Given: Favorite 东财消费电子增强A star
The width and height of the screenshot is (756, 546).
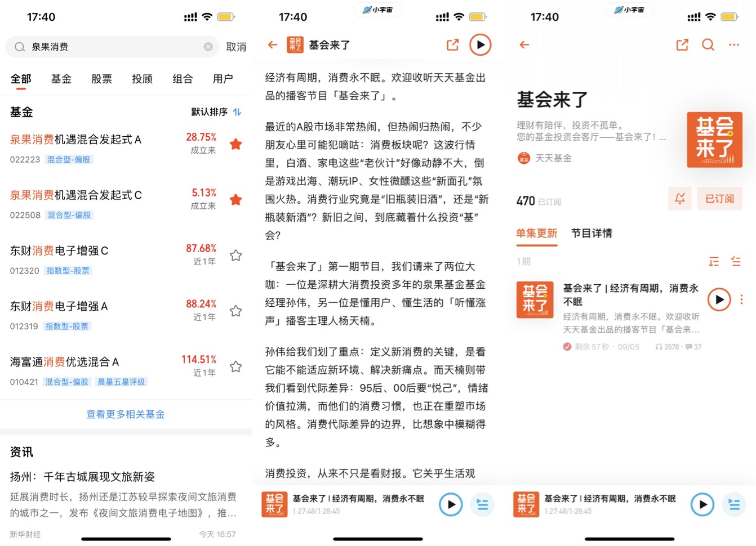Looking at the screenshot, I should (x=236, y=311).
